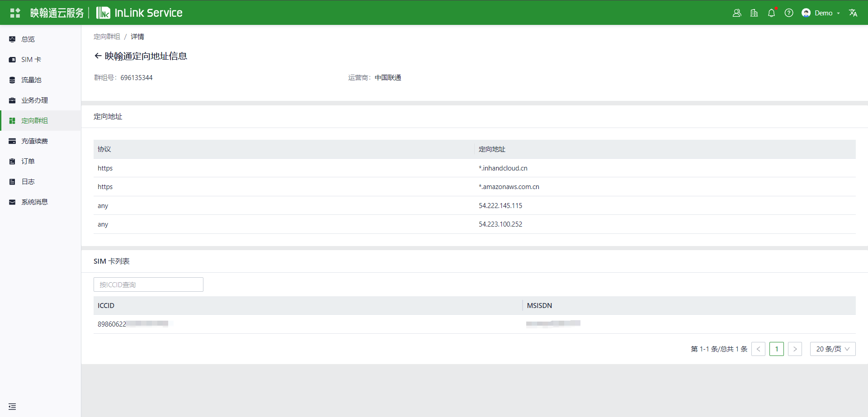This screenshot has height=417, width=868.
Task: Click the 订单 clipboard icon
Action: click(12, 161)
